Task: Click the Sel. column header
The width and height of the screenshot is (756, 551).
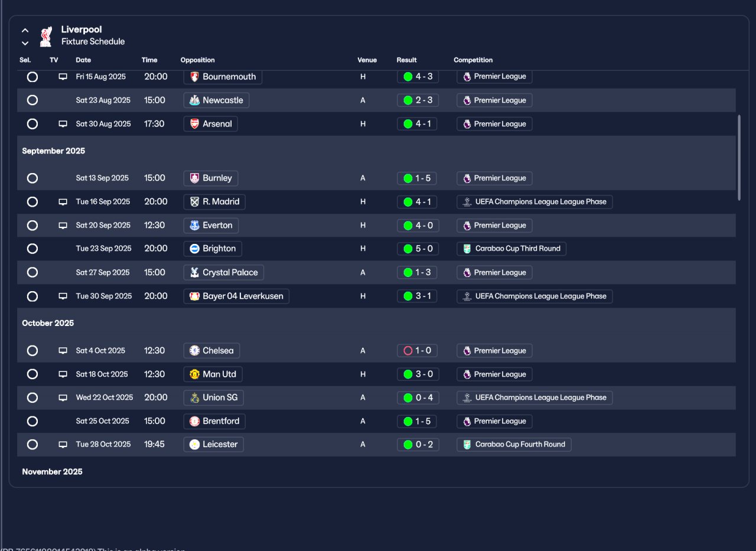Action: [25, 60]
